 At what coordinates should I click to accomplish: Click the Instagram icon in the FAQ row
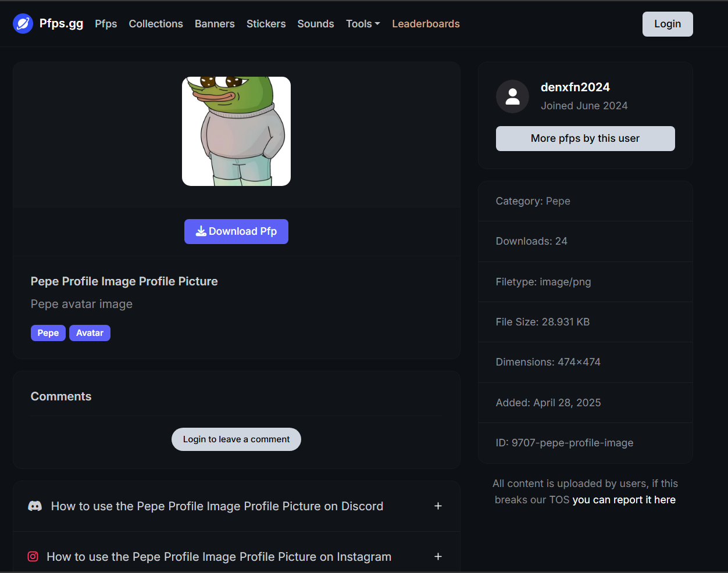tap(33, 557)
